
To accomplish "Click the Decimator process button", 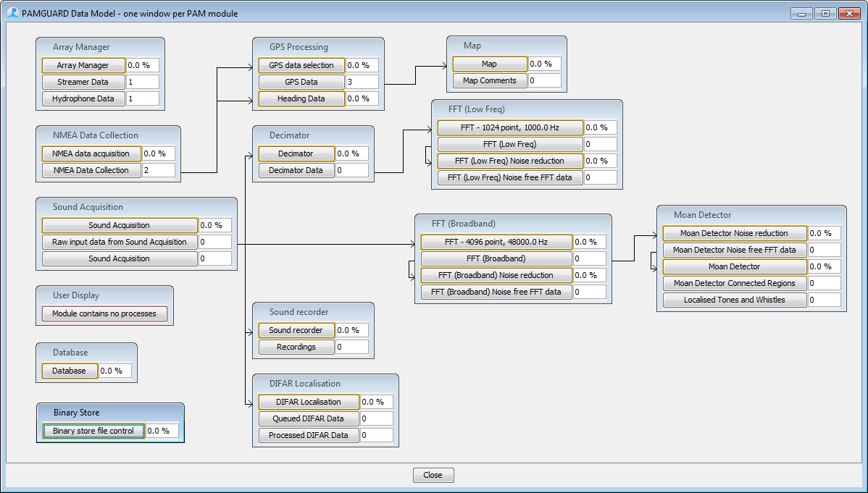I will click(x=296, y=153).
